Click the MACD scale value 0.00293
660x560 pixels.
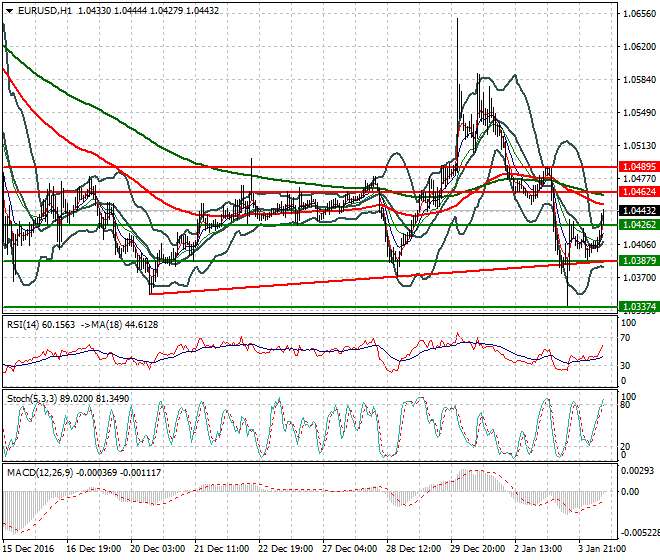click(638, 471)
